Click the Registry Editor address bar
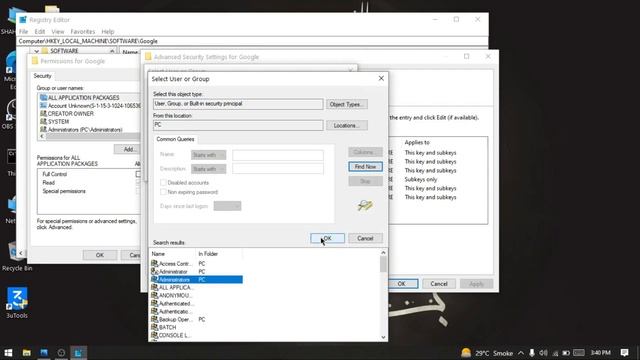 [x=252, y=41]
